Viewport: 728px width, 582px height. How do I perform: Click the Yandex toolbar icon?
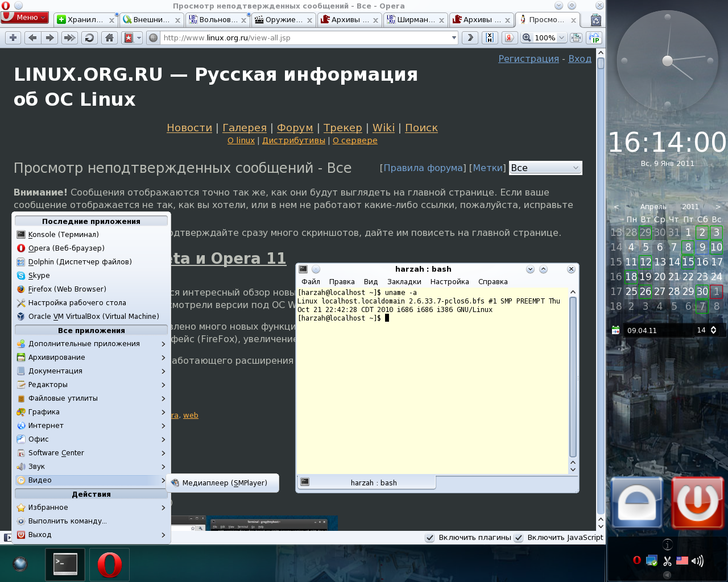tap(509, 38)
